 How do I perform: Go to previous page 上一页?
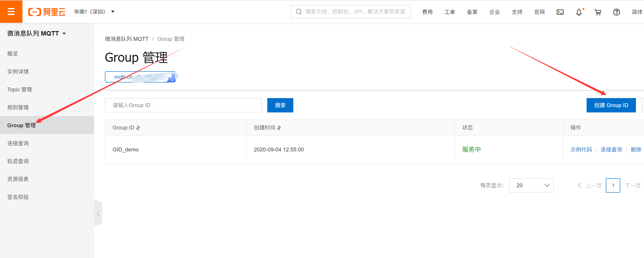[x=590, y=185]
